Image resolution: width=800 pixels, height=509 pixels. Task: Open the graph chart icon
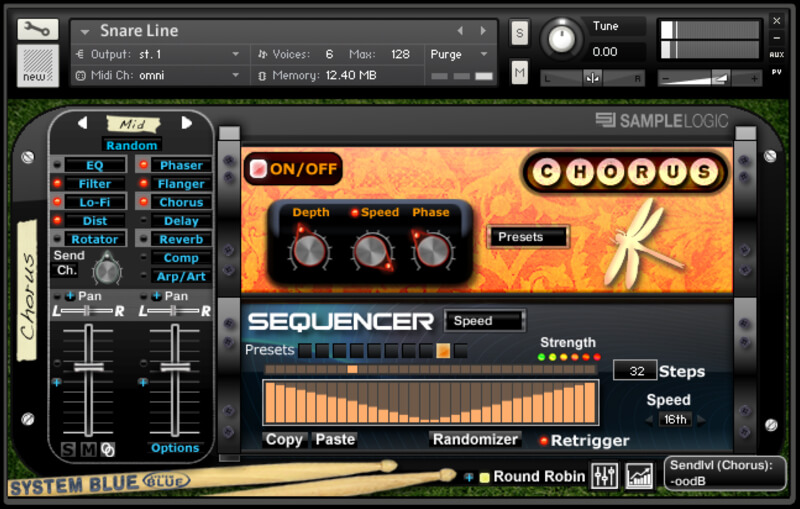[x=639, y=476]
